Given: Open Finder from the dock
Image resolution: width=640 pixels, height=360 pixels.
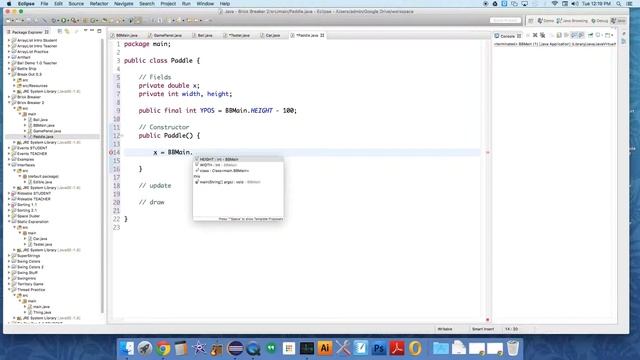Looking at the screenshot, I should 127,348.
